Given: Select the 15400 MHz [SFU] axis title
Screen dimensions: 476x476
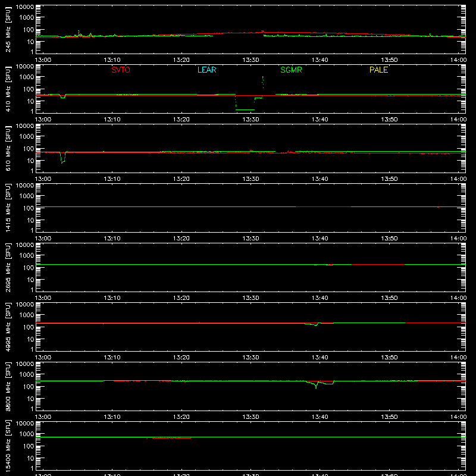Looking at the screenshot, I should [x=8, y=446].
